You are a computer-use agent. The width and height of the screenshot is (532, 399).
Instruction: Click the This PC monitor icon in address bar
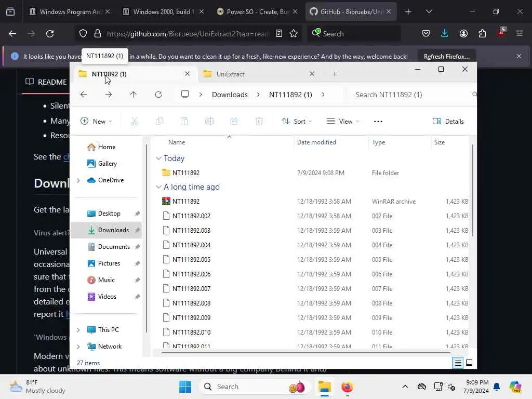click(x=185, y=95)
